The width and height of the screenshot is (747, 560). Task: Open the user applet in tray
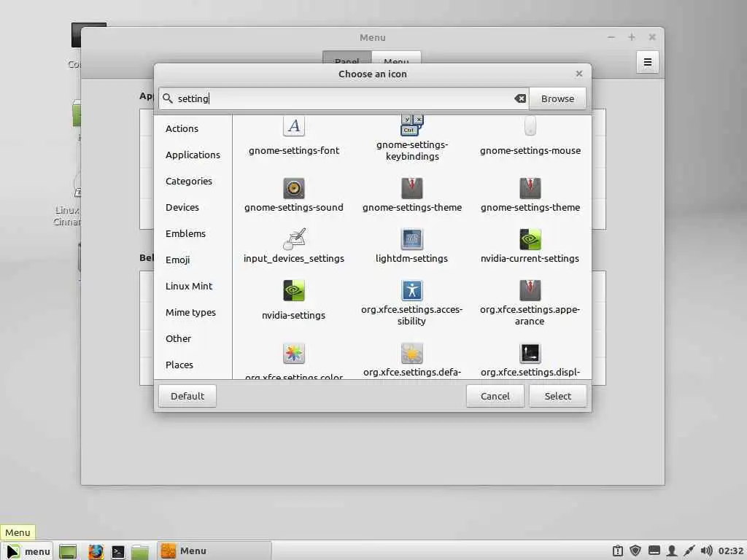pos(672,551)
